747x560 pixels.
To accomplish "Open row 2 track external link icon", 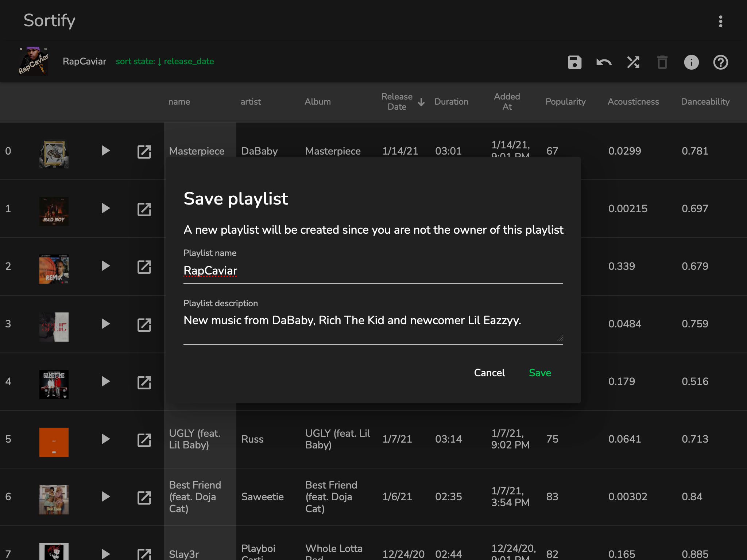I will tap(144, 267).
